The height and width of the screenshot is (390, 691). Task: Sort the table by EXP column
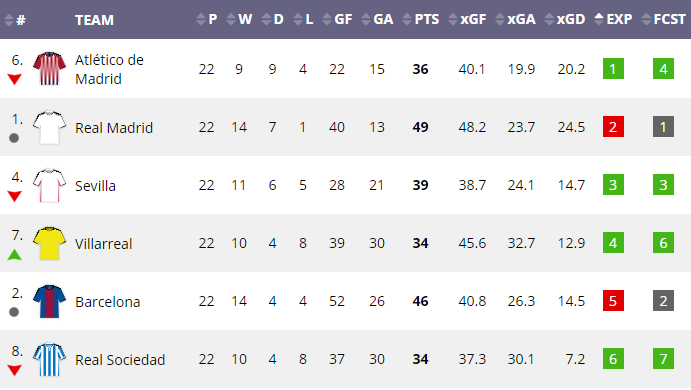(613, 19)
